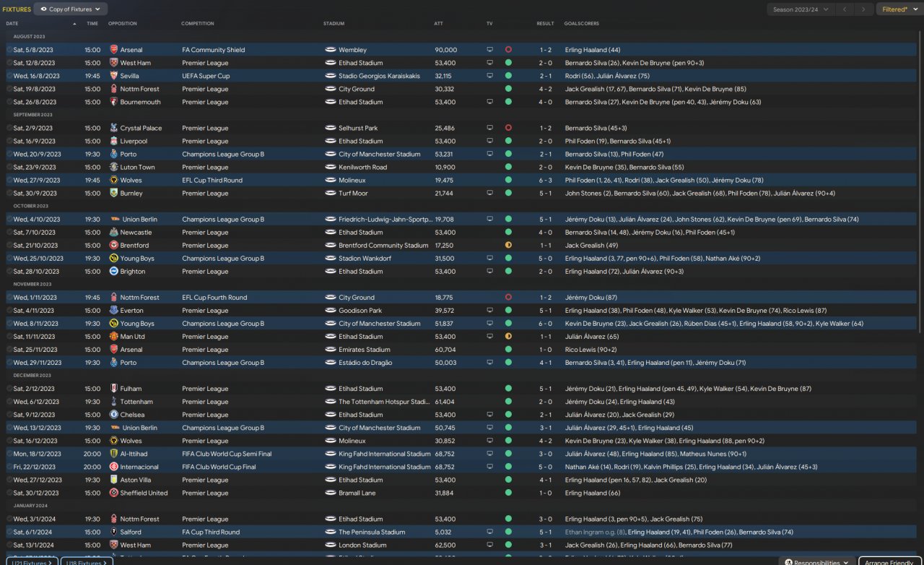The image size is (924, 565).
Task: Sort fixtures by the Date column header
Action: click(12, 24)
